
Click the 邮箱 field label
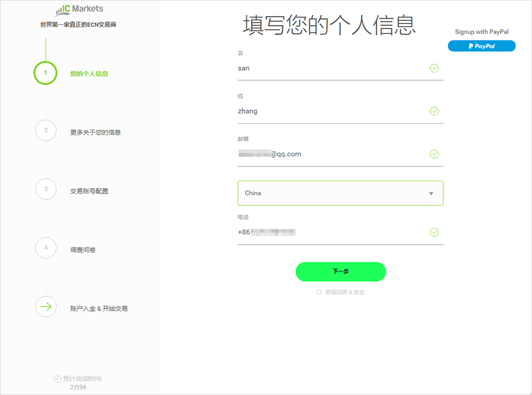click(x=243, y=139)
